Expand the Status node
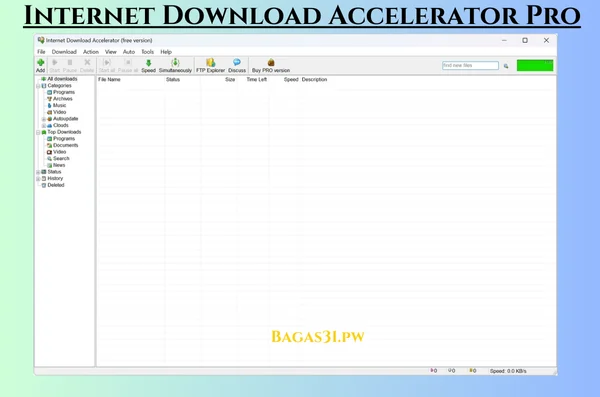 [x=38, y=172]
